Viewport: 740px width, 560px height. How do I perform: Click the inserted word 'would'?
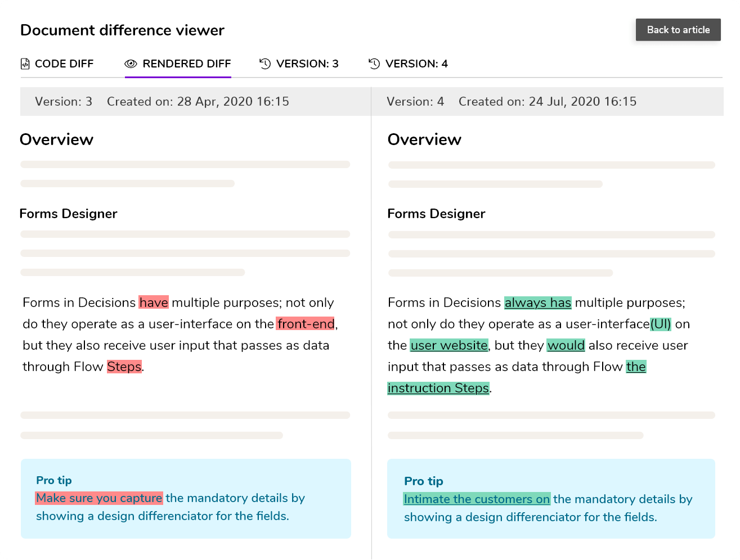point(566,346)
